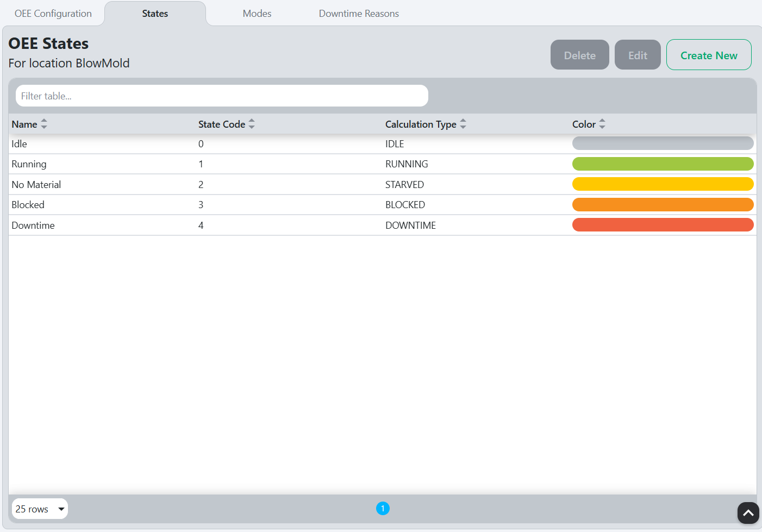Image resolution: width=762 pixels, height=532 pixels.
Task: Open the 25 rows page size dropdown
Action: [x=40, y=509]
